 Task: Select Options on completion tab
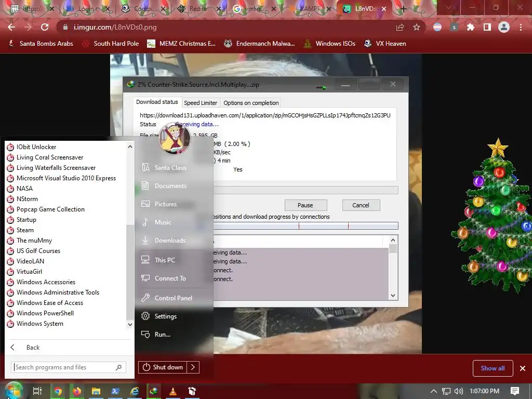(251, 103)
